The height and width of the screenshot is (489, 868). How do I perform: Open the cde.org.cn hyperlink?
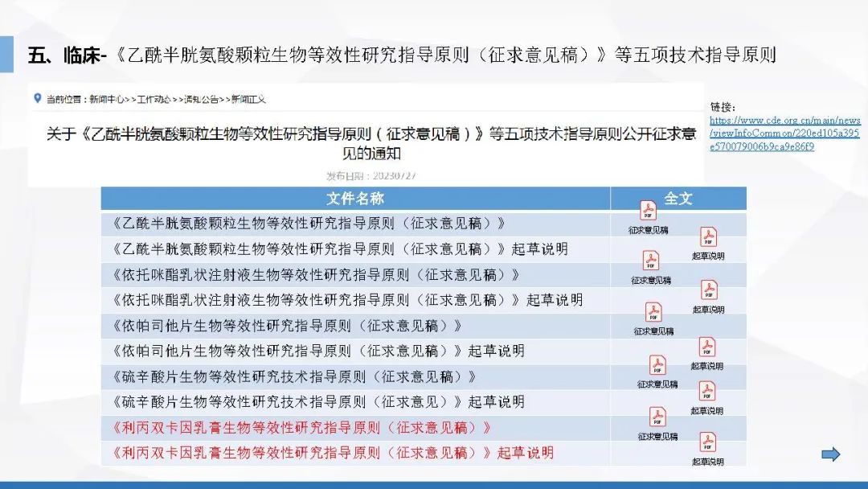784,134
